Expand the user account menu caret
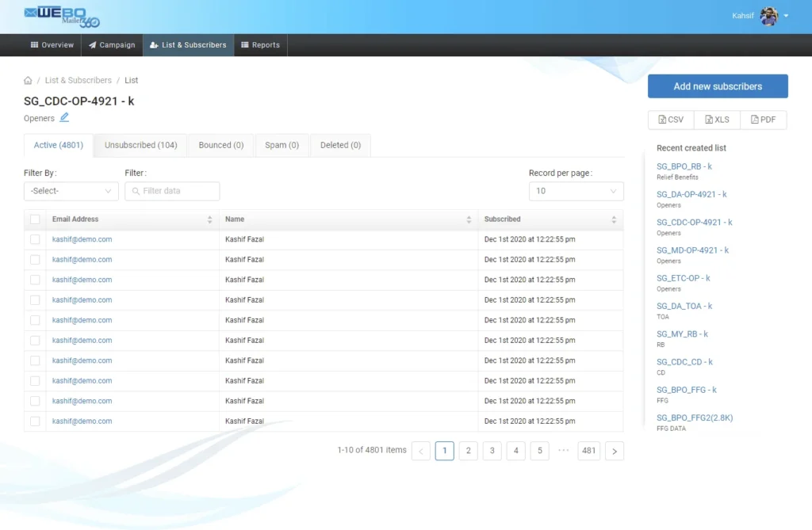The height and width of the screenshot is (530, 812). [786, 16]
